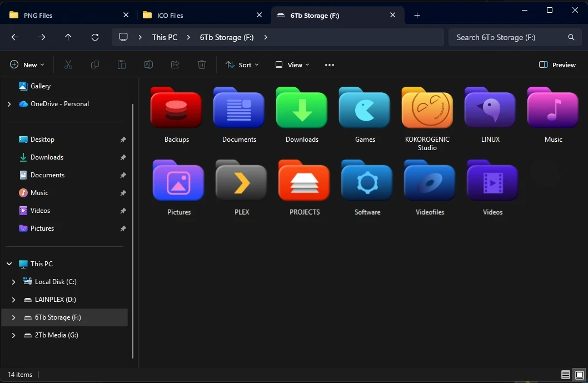This screenshot has width=588, height=383.
Task: Select the 6Tb Storage (F:) tab
Action: (x=337, y=15)
